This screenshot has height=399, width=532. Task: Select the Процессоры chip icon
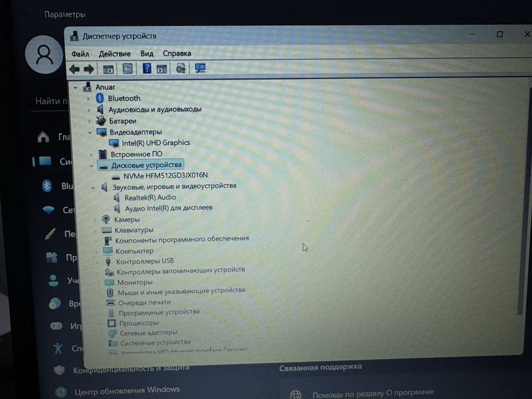pos(112,323)
